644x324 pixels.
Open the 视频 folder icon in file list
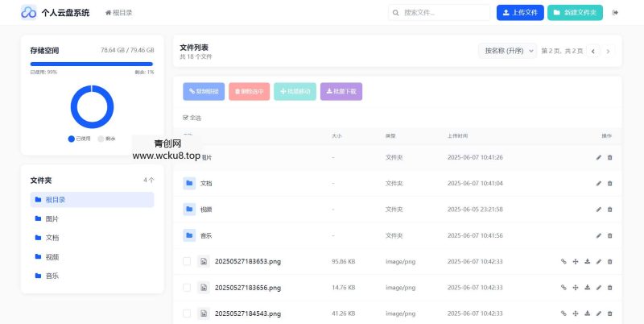pos(189,210)
